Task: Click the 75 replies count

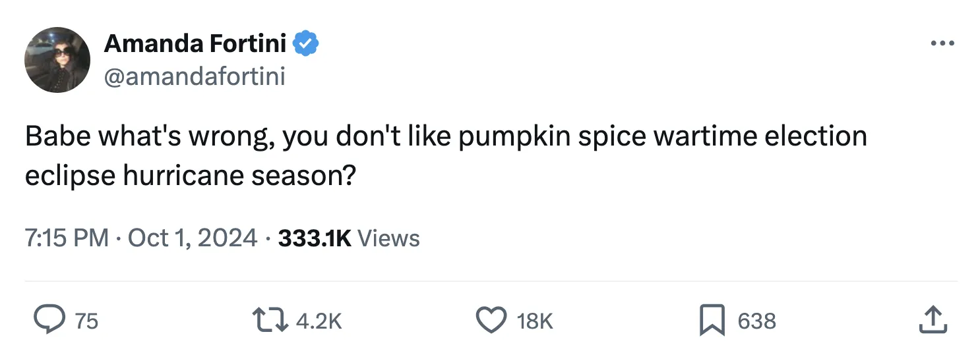Action: [x=86, y=321]
